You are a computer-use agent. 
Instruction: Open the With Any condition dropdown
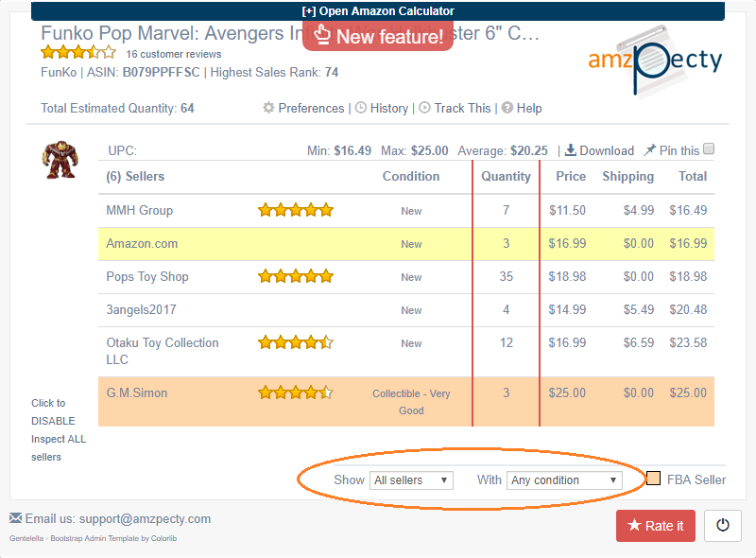564,480
